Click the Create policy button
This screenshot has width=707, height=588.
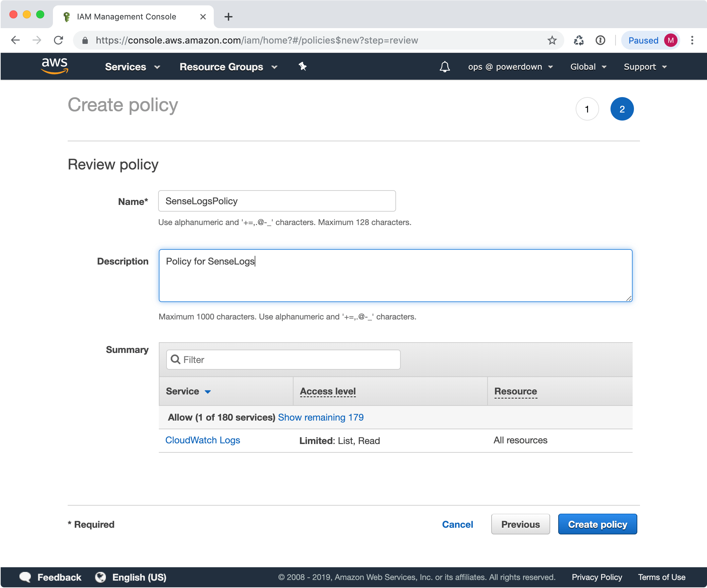click(x=597, y=524)
